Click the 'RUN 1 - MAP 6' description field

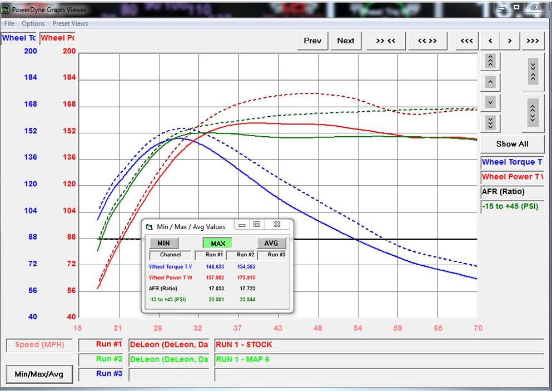(379, 360)
